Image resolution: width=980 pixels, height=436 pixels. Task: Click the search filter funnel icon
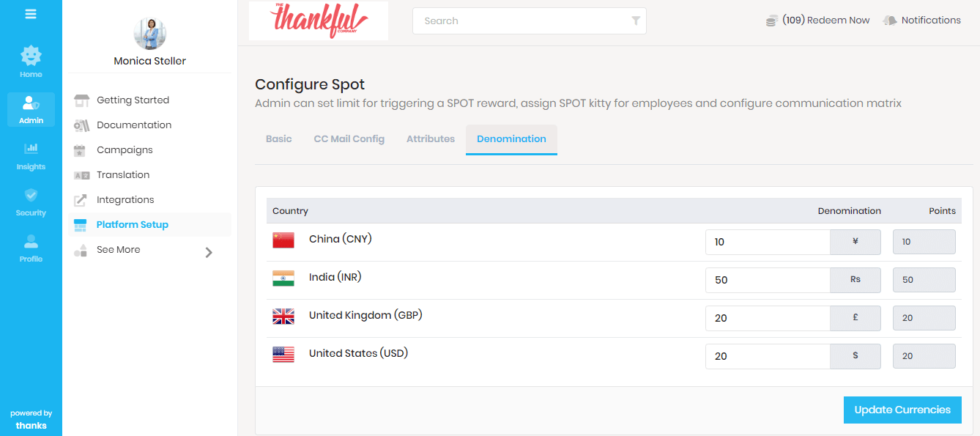[636, 21]
